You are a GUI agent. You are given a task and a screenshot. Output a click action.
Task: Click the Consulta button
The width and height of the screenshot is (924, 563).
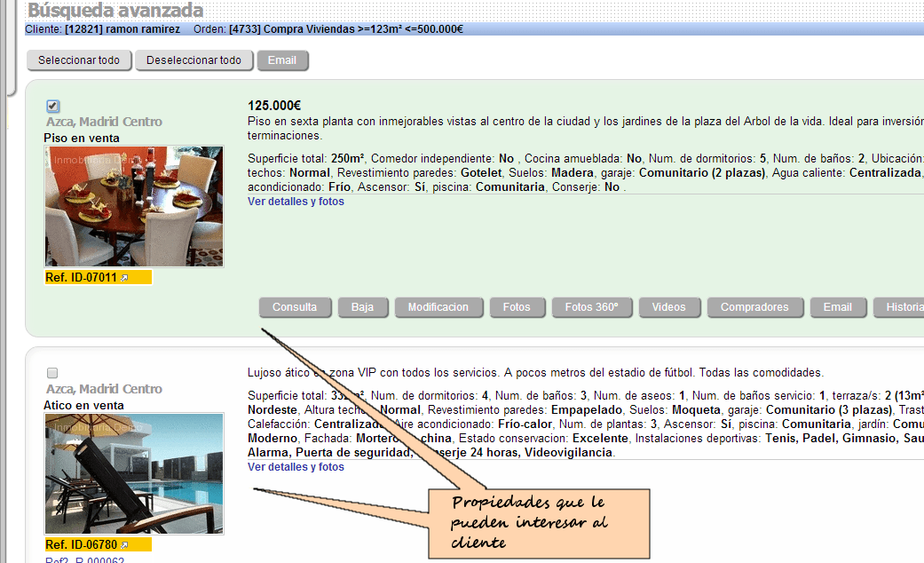295,307
